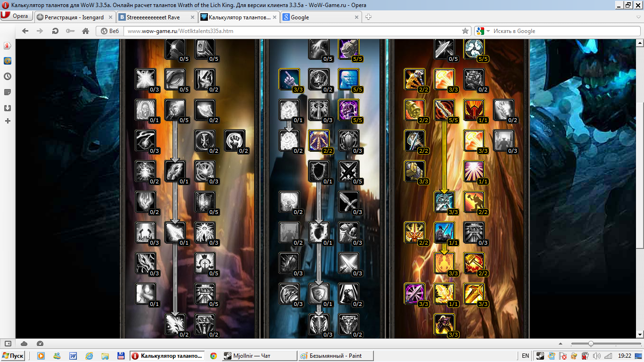Toggle Opera Turbo in status bar
Viewport: 644px width, 362px height.
point(40,344)
